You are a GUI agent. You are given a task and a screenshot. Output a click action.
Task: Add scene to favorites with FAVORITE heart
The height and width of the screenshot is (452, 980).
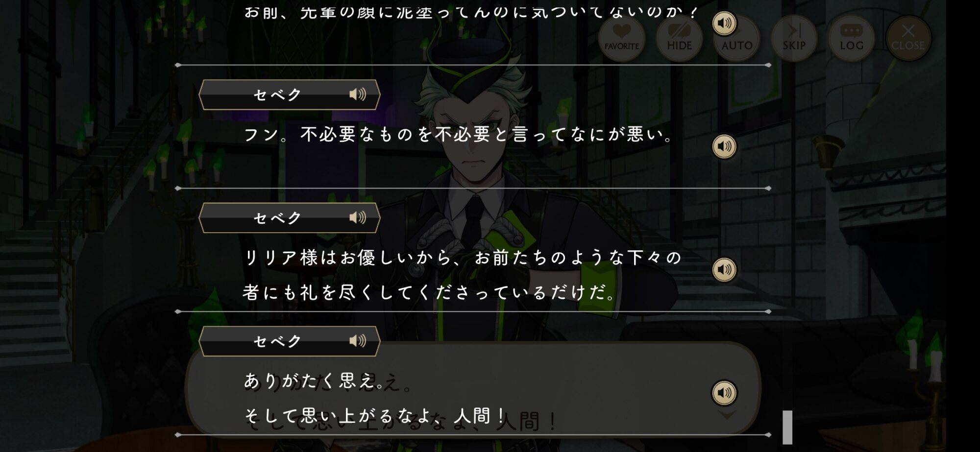tap(622, 38)
